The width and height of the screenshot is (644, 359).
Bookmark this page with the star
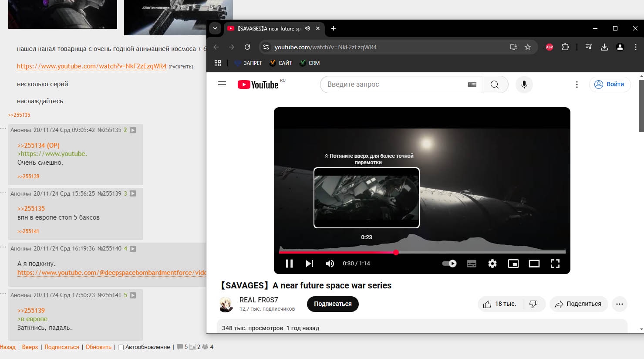[x=528, y=47]
